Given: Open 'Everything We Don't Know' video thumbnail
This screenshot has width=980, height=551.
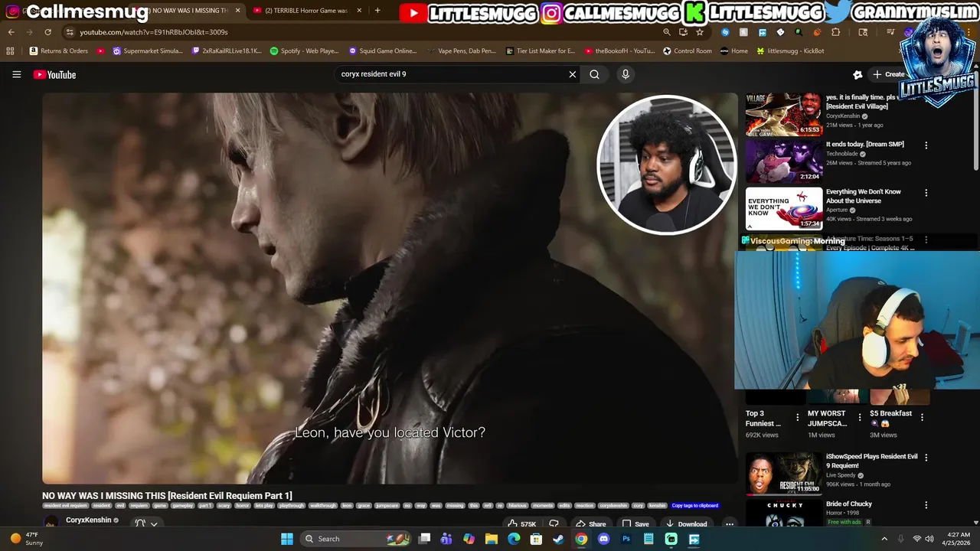Looking at the screenshot, I should [784, 208].
